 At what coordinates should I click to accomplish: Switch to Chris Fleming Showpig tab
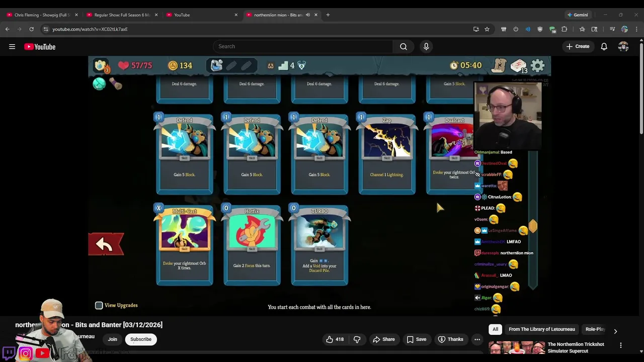(42, 15)
